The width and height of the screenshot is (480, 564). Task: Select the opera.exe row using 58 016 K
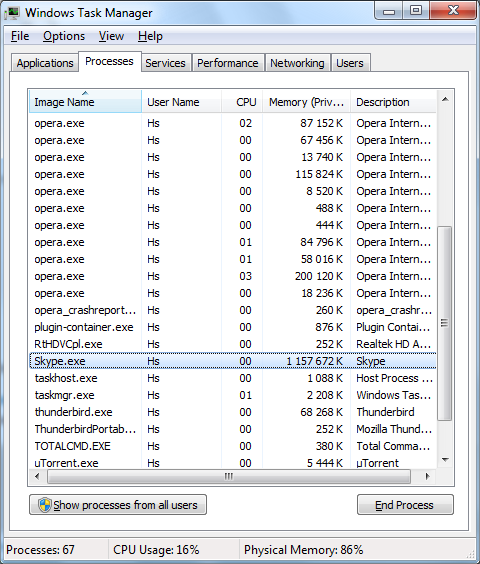point(233,259)
